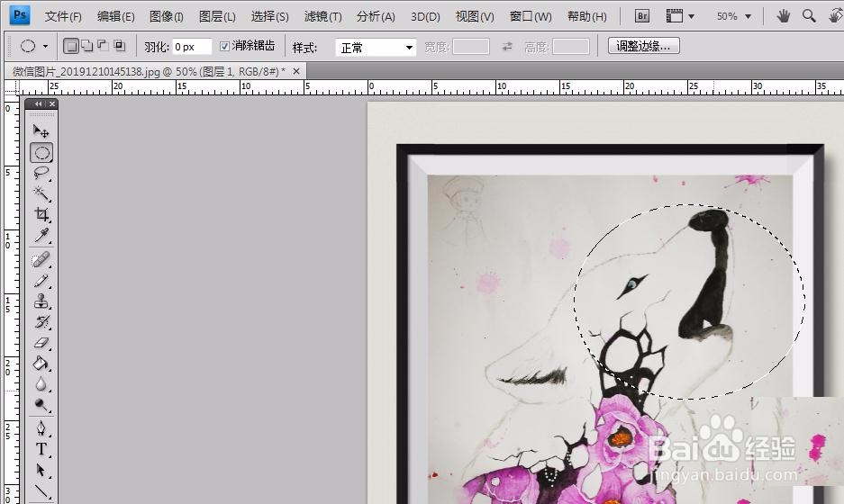Viewport: 844px width, 504px height.
Task: Click the 羽化 feather input field
Action: click(x=192, y=47)
